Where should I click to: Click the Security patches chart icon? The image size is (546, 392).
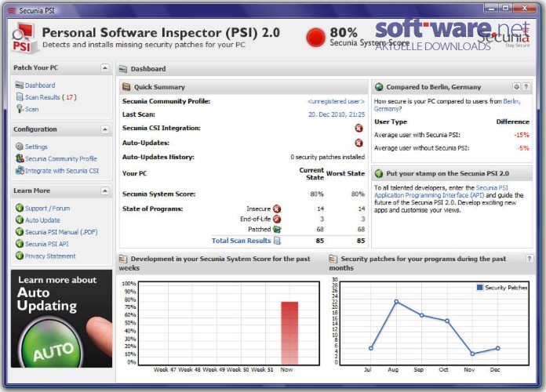pyautogui.click(x=333, y=259)
